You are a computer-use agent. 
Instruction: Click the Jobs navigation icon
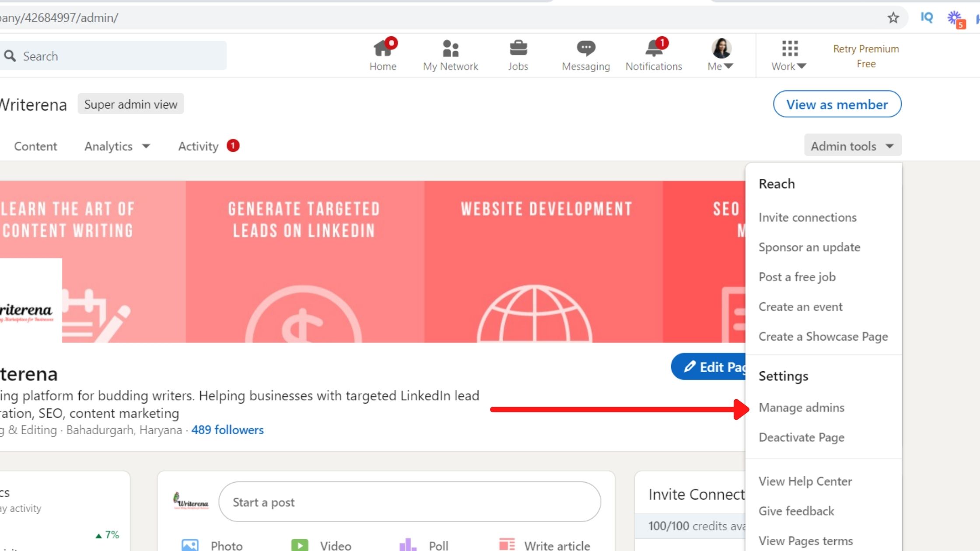(x=518, y=55)
